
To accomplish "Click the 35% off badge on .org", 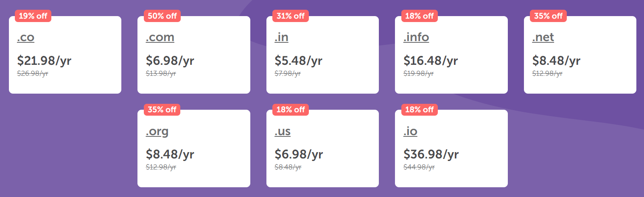I will (x=162, y=110).
